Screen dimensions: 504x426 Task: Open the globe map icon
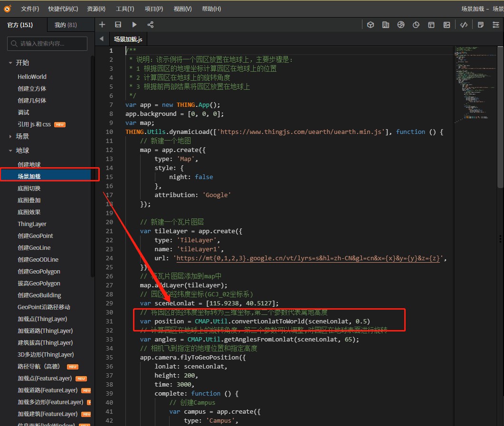click(x=401, y=25)
